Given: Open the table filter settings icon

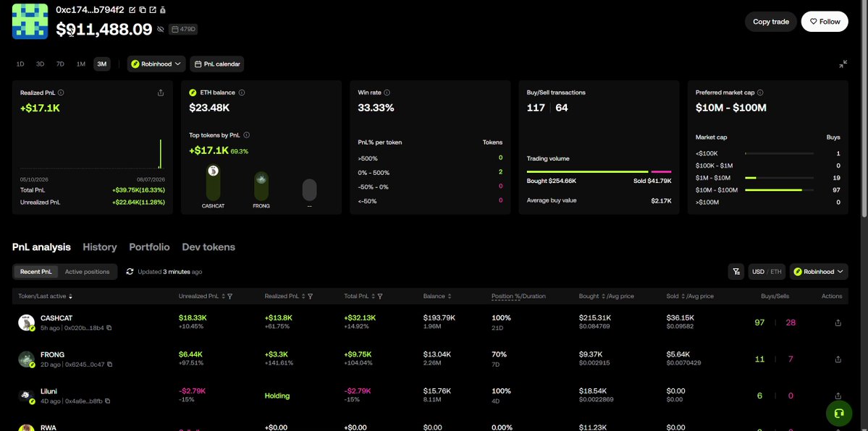Looking at the screenshot, I should (x=736, y=272).
